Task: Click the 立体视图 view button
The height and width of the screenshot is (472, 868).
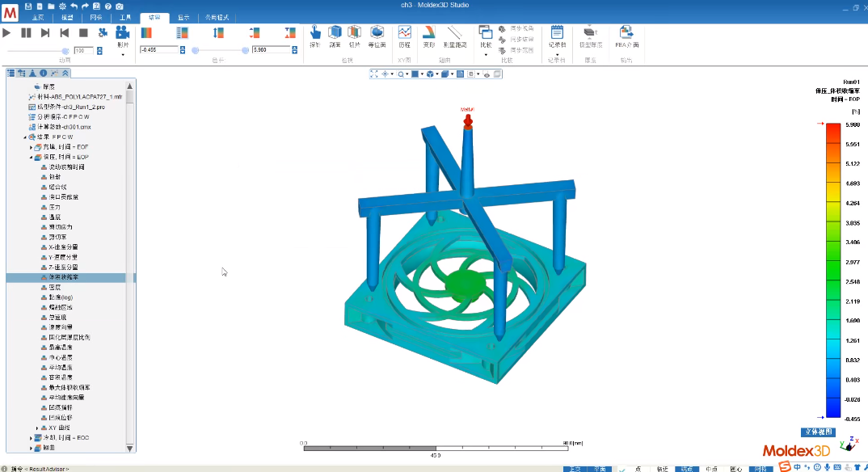Action: point(818,432)
